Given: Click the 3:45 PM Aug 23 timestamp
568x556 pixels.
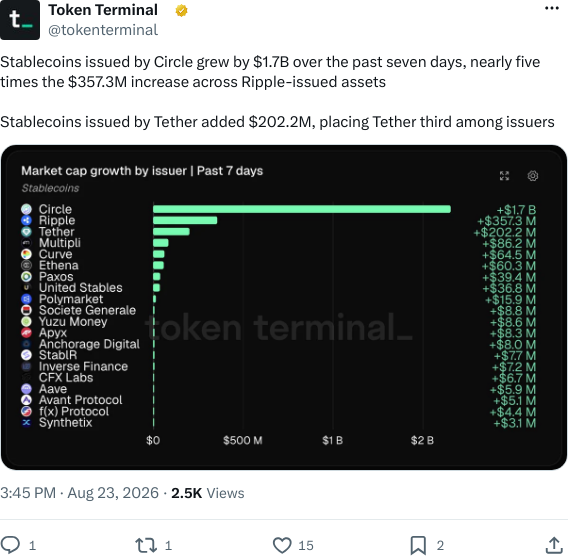Looking at the screenshot, I should coord(79,493).
